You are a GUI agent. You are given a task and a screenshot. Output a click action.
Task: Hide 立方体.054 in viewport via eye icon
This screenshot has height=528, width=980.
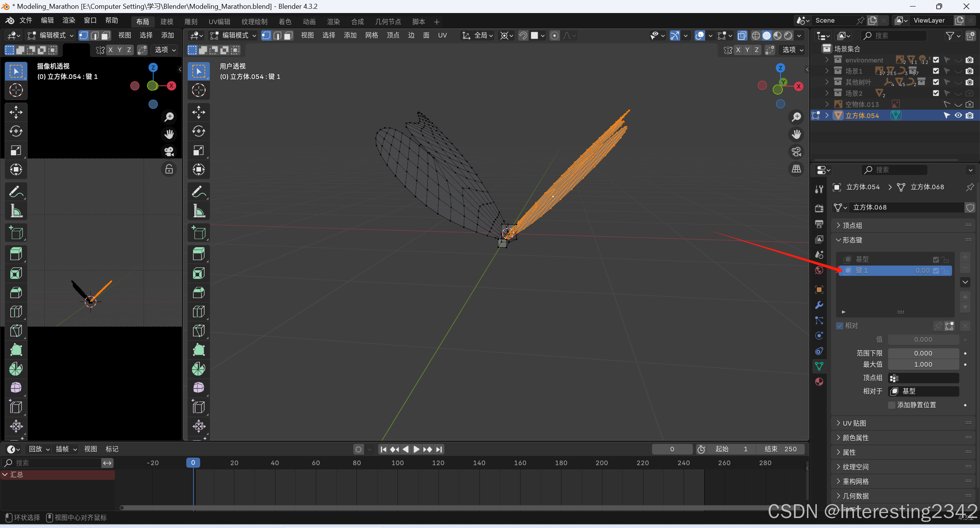(958, 115)
